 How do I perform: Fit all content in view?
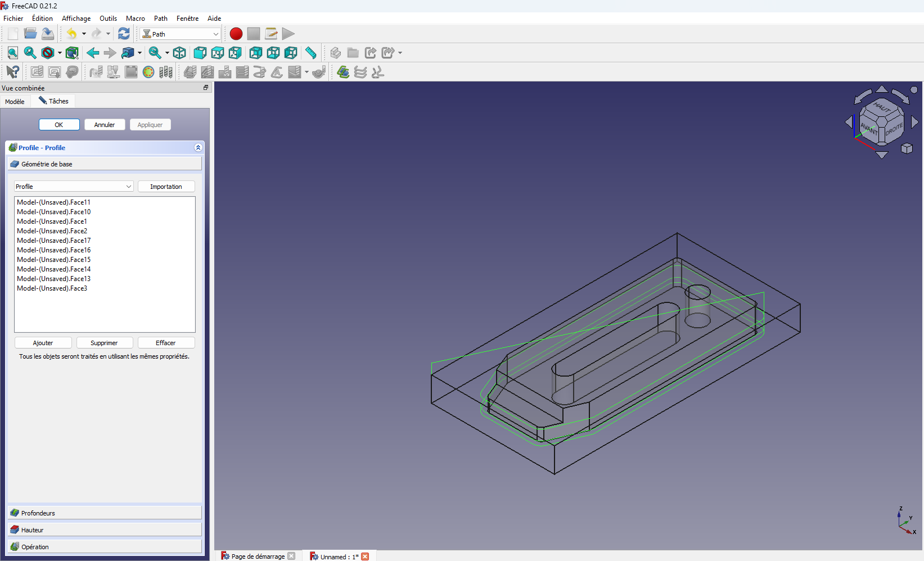tap(13, 53)
